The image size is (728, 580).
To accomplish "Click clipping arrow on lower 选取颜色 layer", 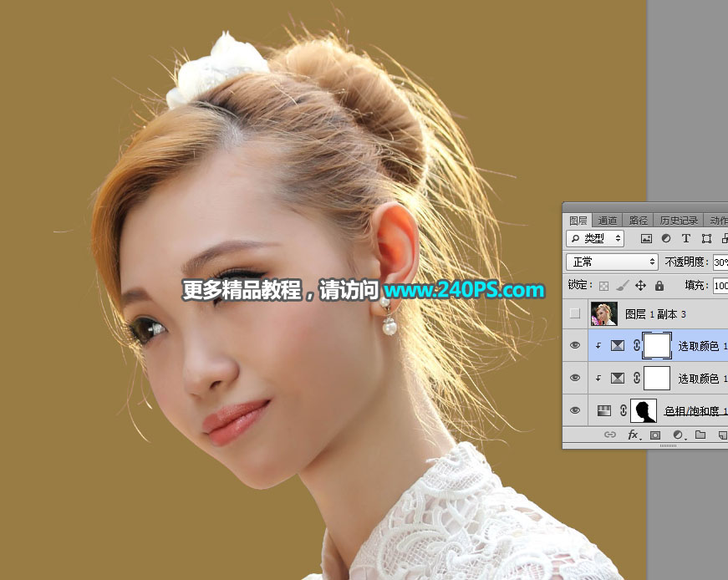I will pos(598,378).
